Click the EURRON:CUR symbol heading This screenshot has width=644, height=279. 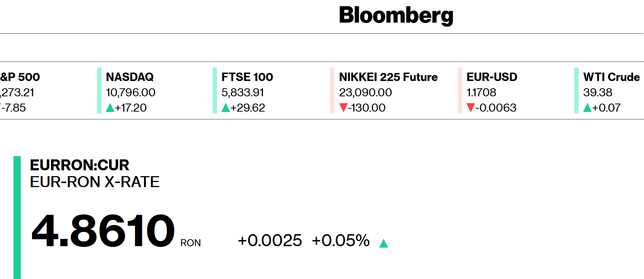tap(79, 165)
